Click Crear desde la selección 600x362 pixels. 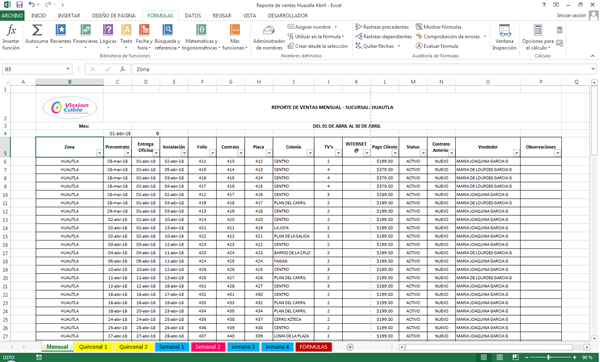(x=318, y=46)
